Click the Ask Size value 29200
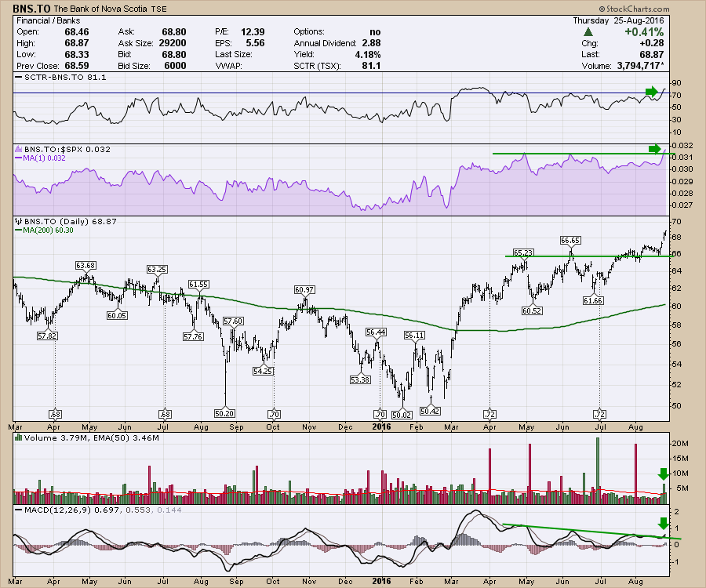The width and height of the screenshot is (706, 588). pyautogui.click(x=173, y=43)
